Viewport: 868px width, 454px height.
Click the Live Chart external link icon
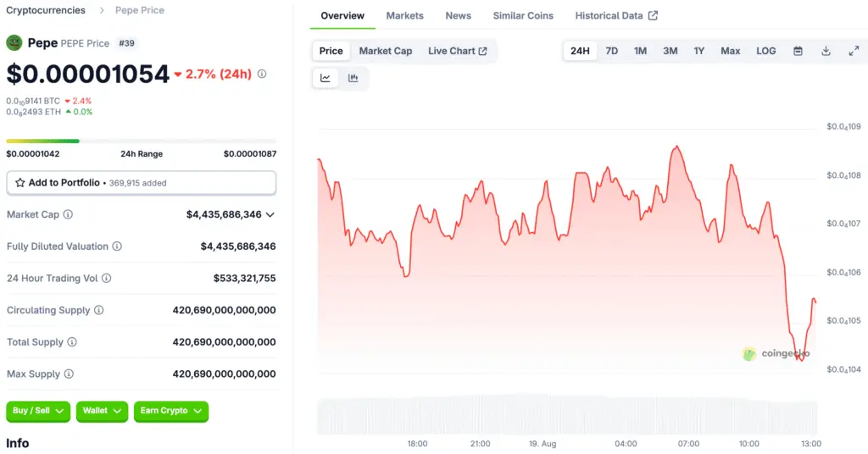[482, 51]
